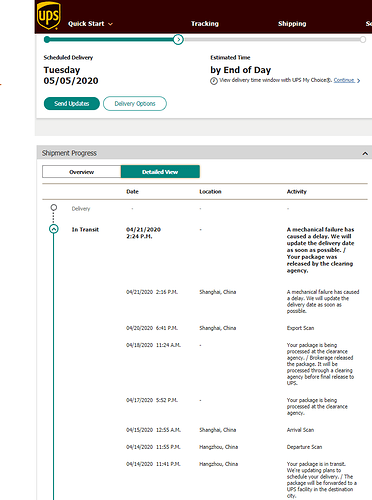372x500 pixels.
Task: Click the arrow after the Continue link
Action: pyautogui.click(x=358, y=81)
